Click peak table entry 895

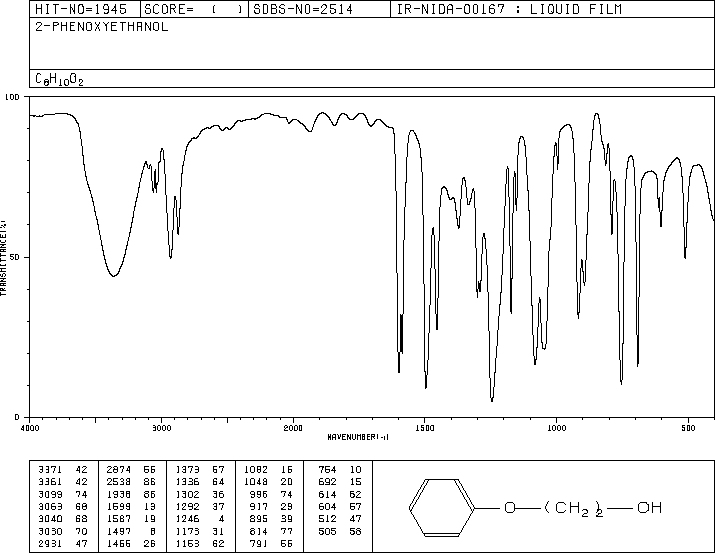point(259,519)
